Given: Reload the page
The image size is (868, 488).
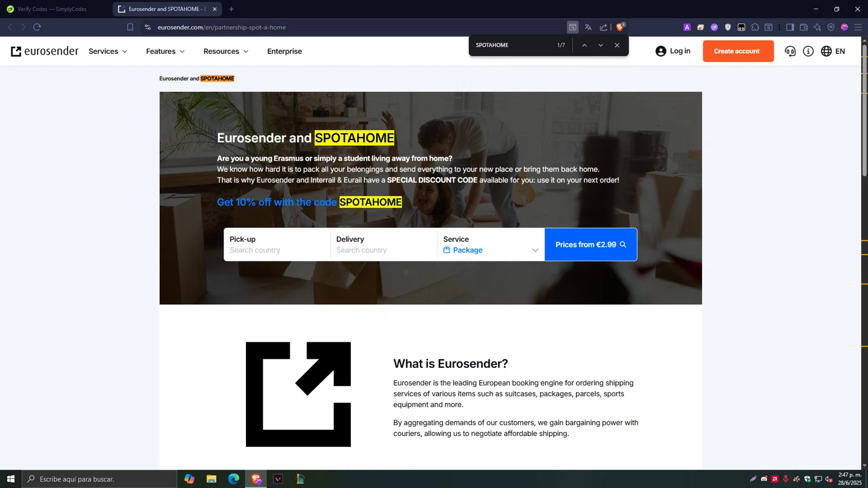Looking at the screenshot, I should click(x=37, y=27).
